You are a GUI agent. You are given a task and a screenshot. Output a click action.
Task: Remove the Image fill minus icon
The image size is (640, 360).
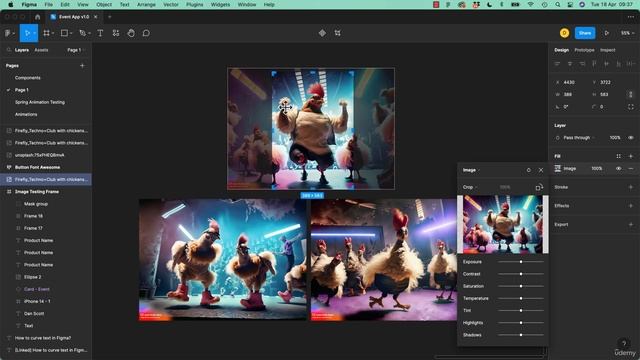coord(631,169)
